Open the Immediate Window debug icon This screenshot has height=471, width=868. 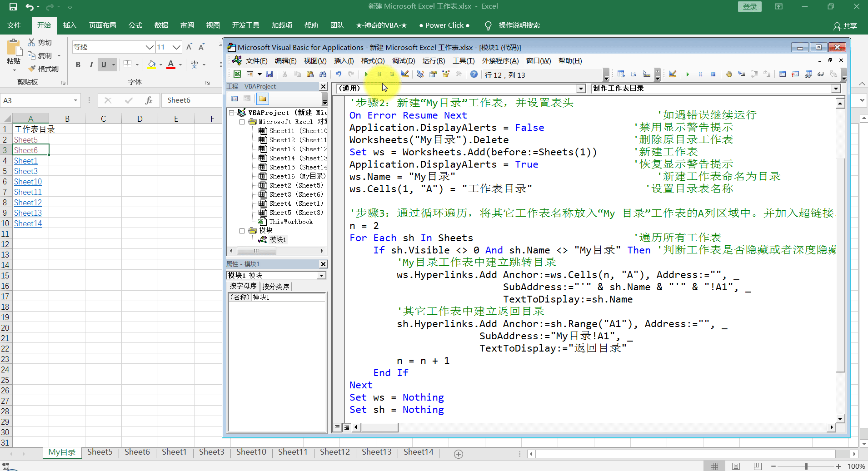point(795,74)
